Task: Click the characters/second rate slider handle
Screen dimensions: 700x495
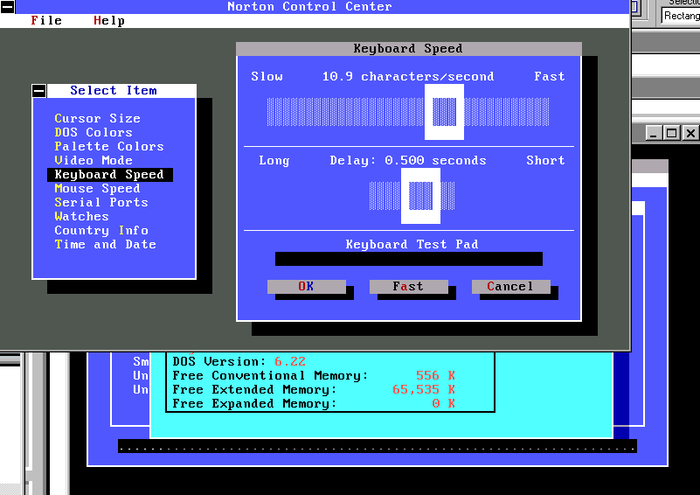Action: click(x=444, y=112)
